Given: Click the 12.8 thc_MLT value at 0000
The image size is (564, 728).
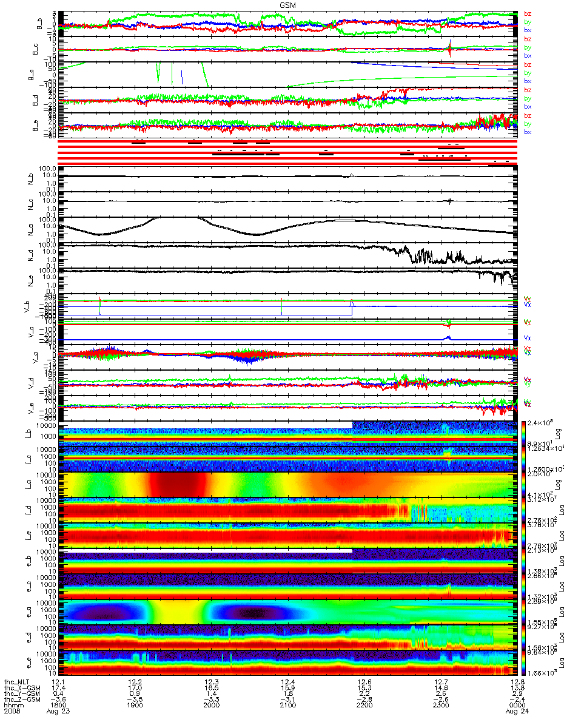Looking at the screenshot, I should pos(517,681).
